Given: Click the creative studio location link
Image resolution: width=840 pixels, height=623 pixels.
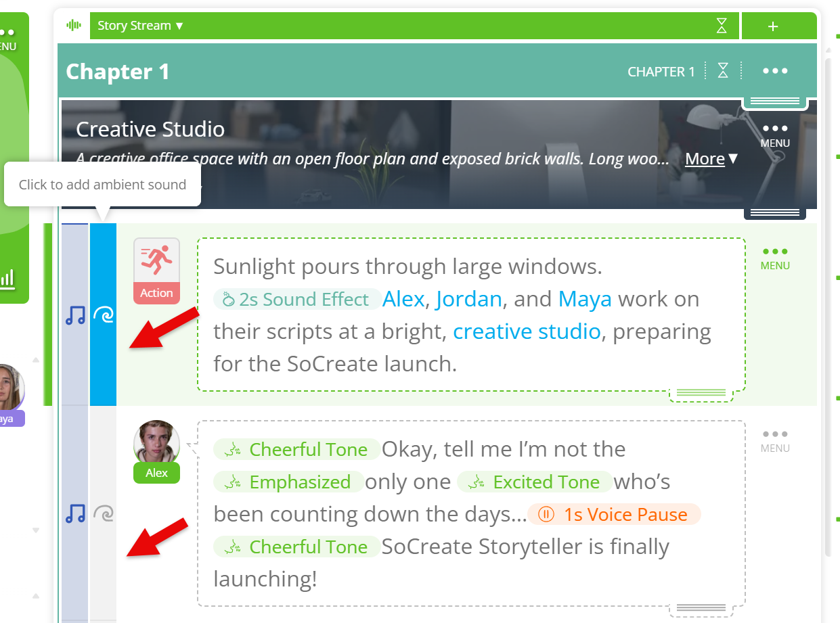Looking at the screenshot, I should click(526, 331).
